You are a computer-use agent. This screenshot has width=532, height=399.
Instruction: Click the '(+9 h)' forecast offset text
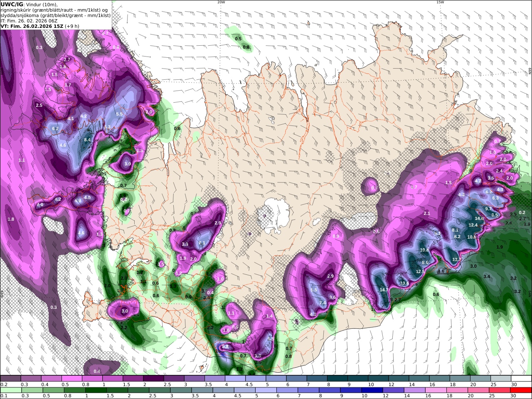click(x=72, y=26)
